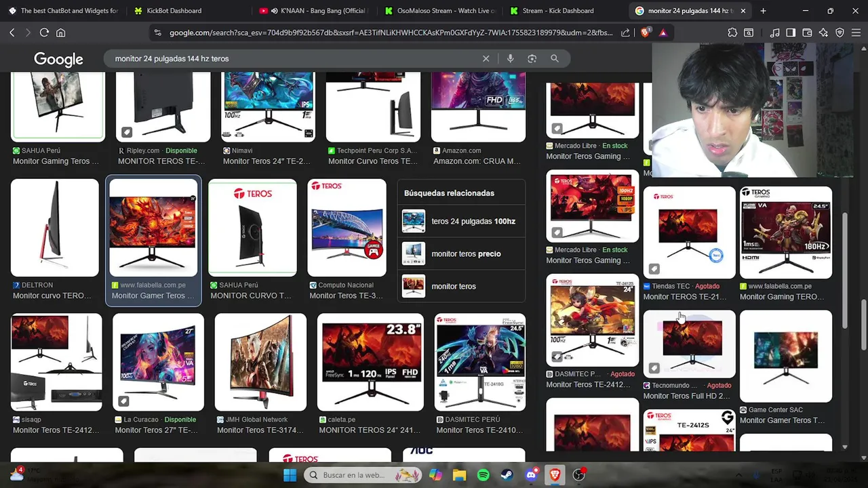
Task: Open Spotify from the taskbar
Action: tap(483, 475)
